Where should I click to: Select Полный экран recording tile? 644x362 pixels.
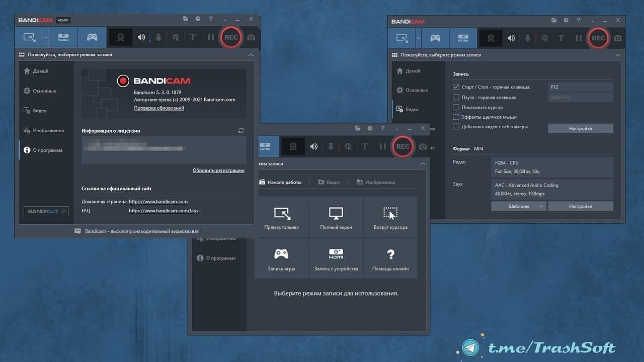[x=336, y=217]
